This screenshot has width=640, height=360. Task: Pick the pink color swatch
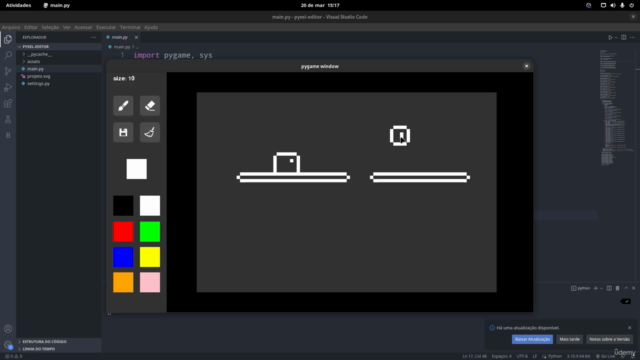click(150, 282)
